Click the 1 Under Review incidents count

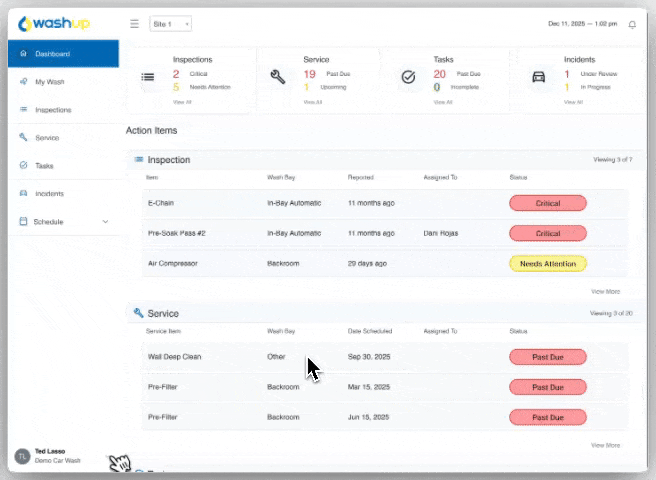point(567,74)
